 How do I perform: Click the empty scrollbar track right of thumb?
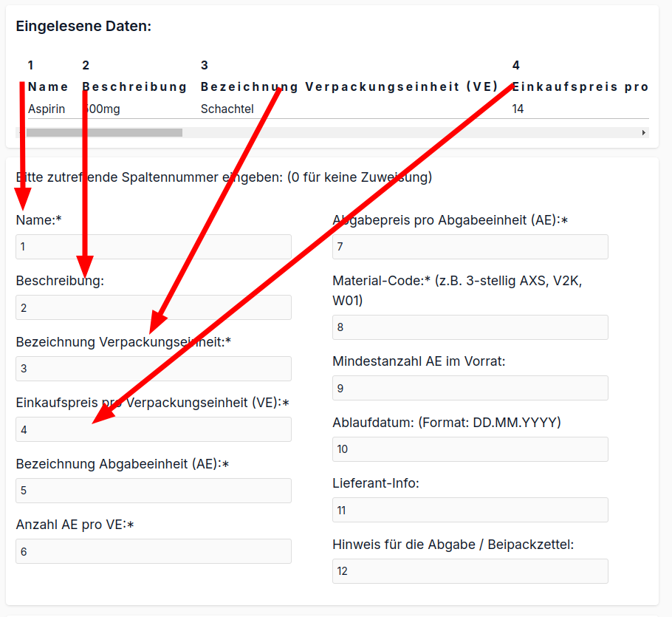(x=411, y=132)
